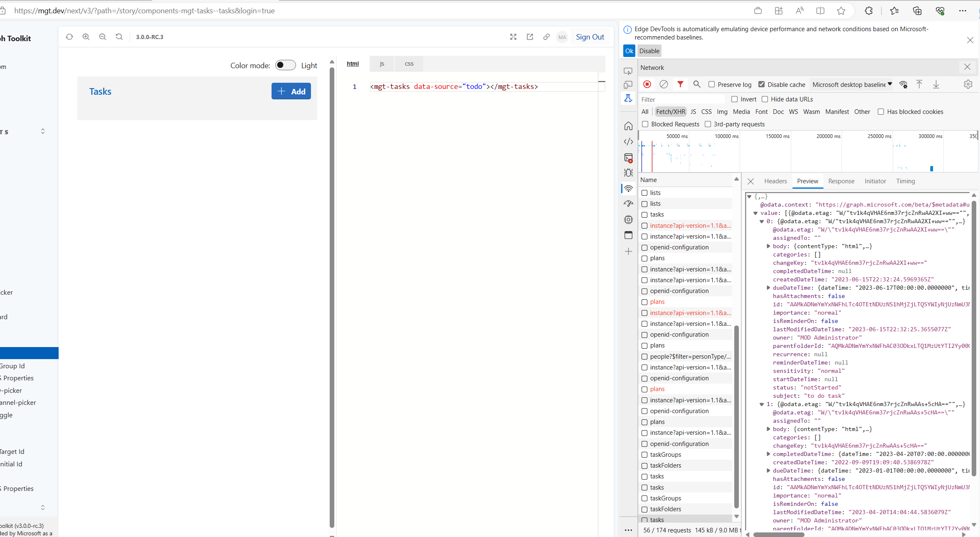Image resolution: width=980 pixels, height=537 pixels.
Task: Uncheck Disable cache
Action: point(762,84)
